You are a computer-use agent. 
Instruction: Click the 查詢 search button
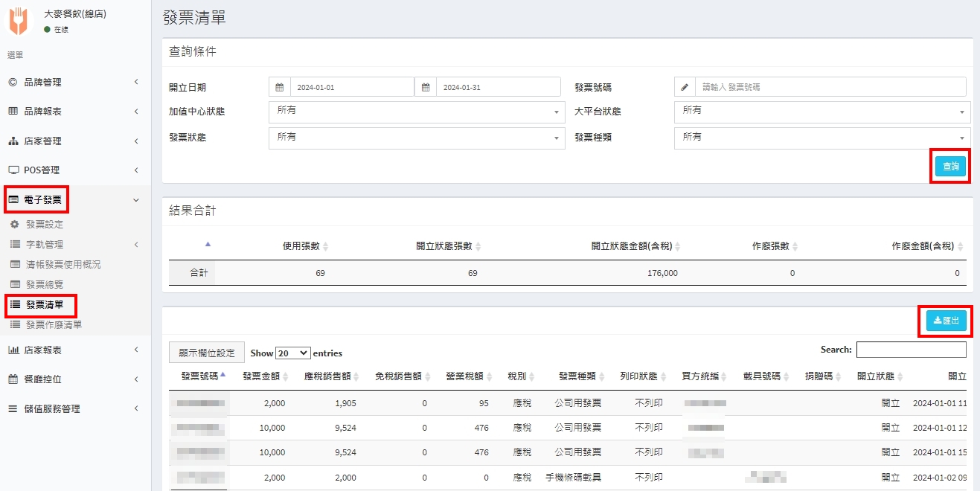951,167
